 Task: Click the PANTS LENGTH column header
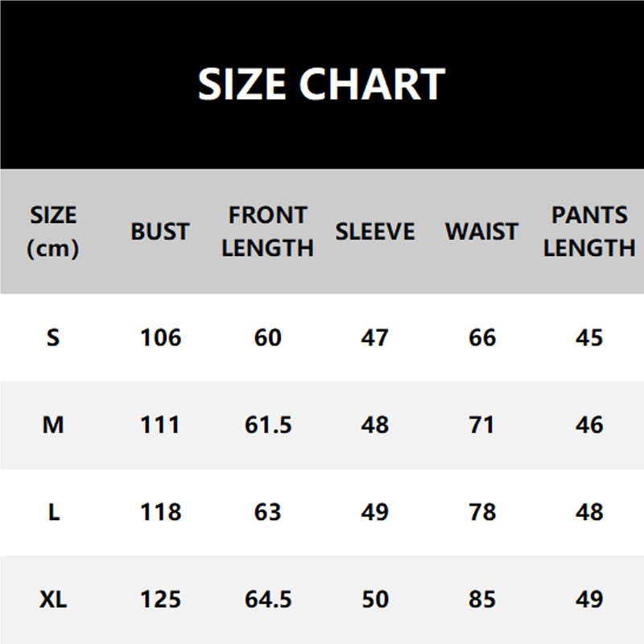pyautogui.click(x=589, y=232)
